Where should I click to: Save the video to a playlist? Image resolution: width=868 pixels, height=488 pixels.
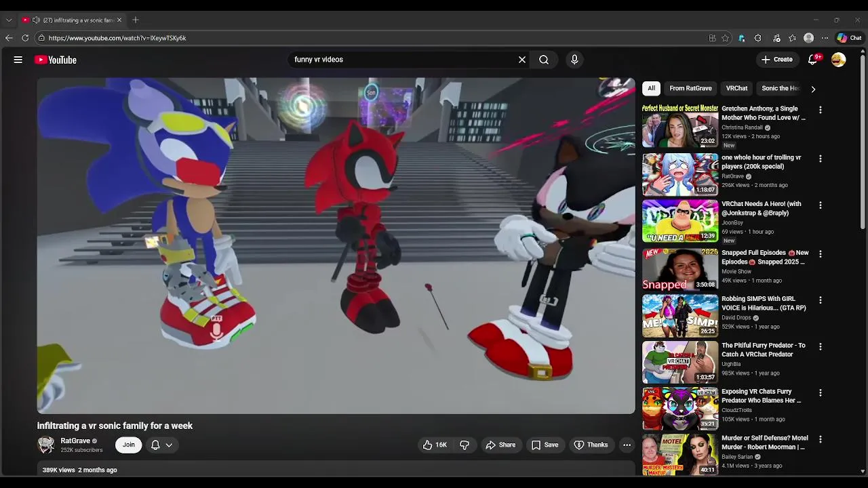click(545, 445)
